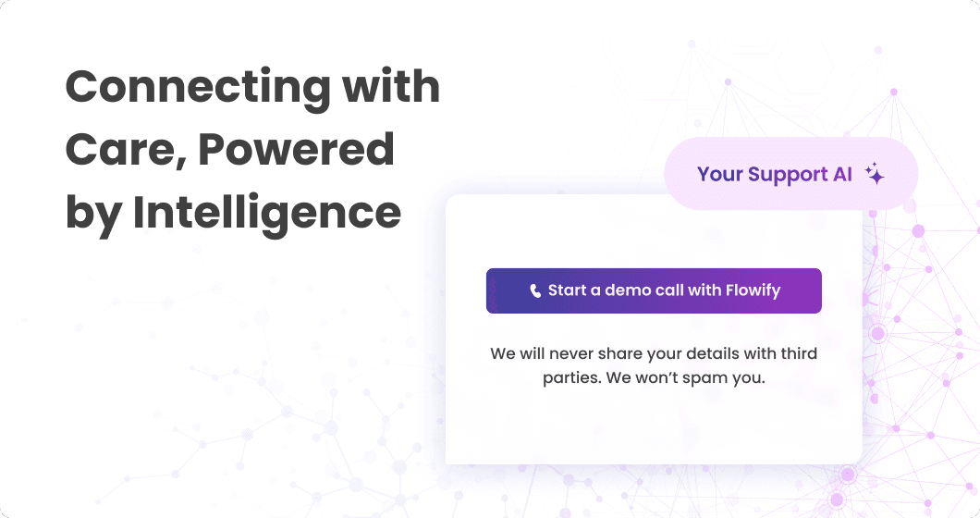This screenshot has width=980, height=518.
Task: Click the glowing ringed node below the card
Action: 847,475
